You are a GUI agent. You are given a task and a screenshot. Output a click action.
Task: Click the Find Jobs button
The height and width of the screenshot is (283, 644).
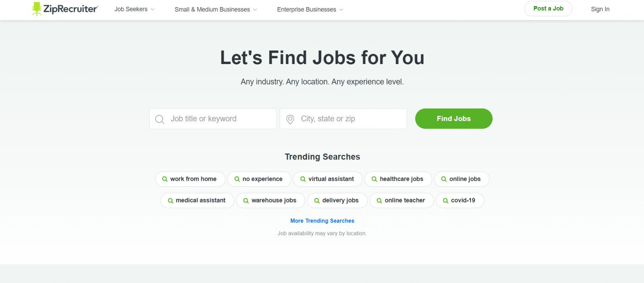[453, 118]
